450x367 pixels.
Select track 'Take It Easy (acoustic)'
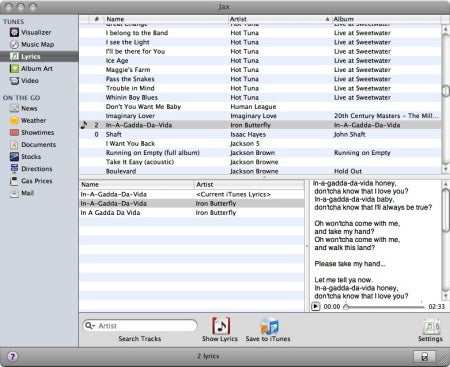coord(260,162)
